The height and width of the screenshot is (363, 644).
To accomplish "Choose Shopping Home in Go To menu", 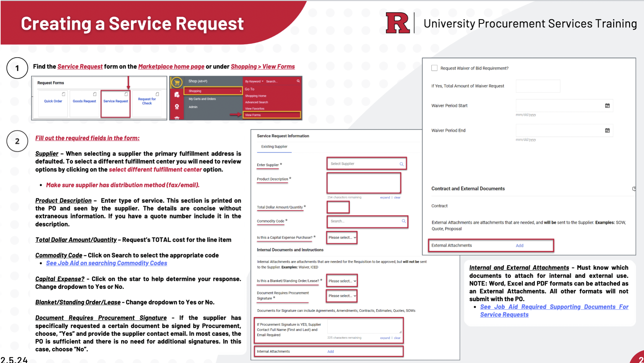I will (256, 96).
